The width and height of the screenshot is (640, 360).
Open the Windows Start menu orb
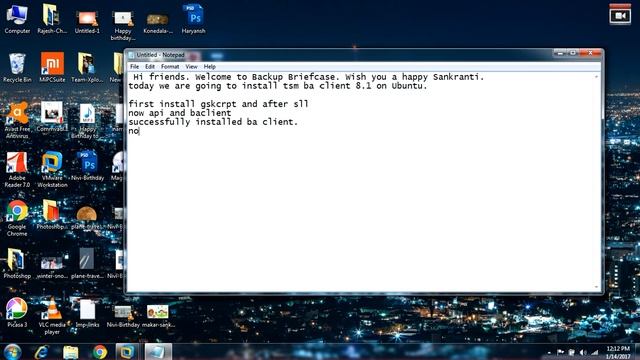click(13, 352)
